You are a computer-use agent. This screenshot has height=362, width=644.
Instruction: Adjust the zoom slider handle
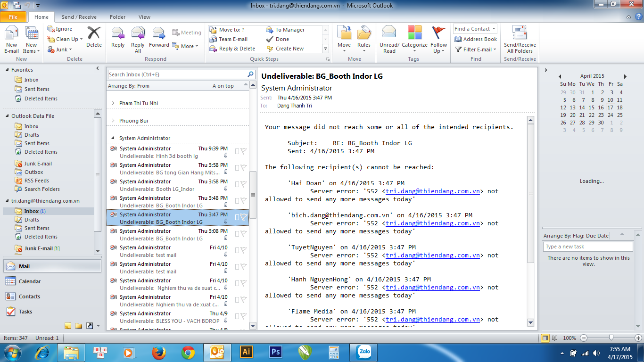pos(611,337)
